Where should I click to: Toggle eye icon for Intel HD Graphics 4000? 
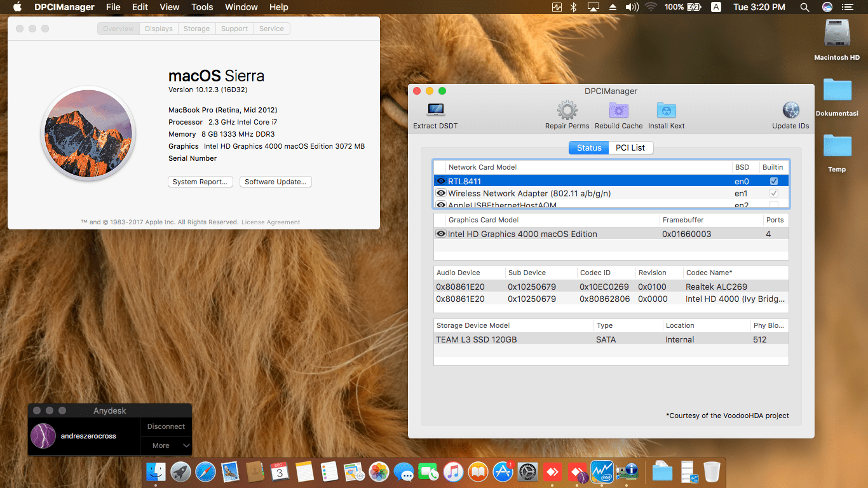[440, 234]
